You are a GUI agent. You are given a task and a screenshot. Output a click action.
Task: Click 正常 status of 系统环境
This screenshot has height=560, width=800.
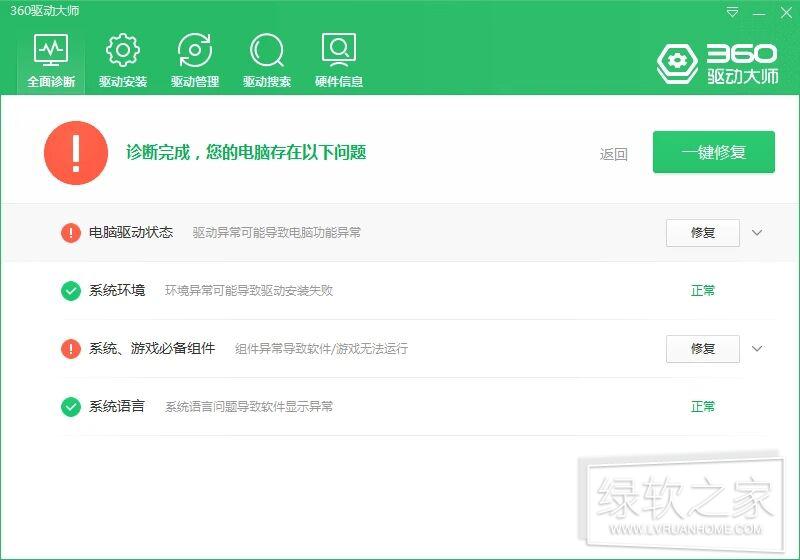point(703,291)
